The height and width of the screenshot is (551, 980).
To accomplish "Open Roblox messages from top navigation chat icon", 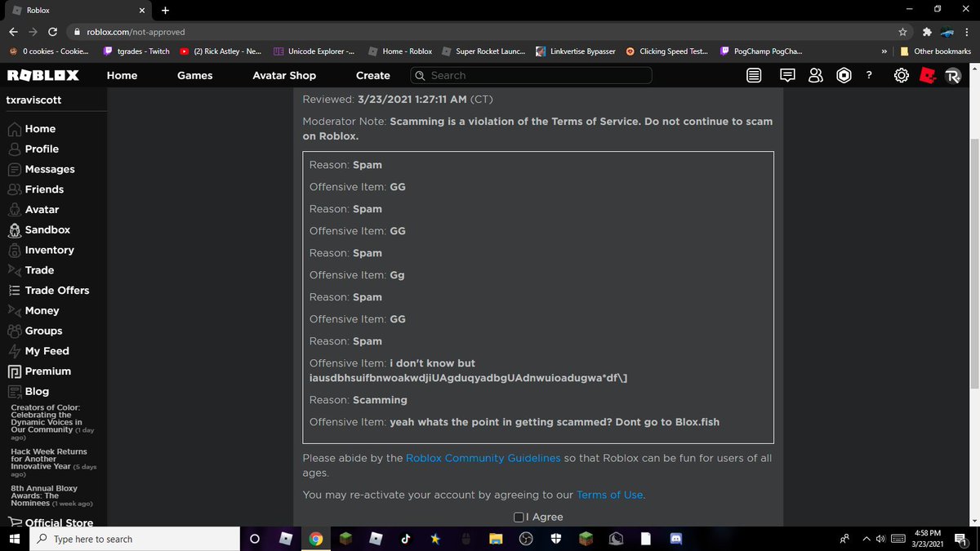I will pos(786,75).
